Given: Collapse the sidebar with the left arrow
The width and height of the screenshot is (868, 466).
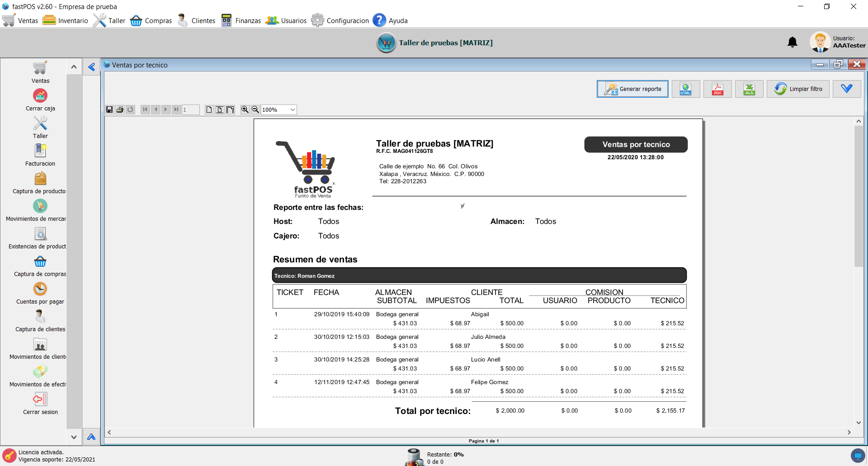Looking at the screenshot, I should (91, 67).
